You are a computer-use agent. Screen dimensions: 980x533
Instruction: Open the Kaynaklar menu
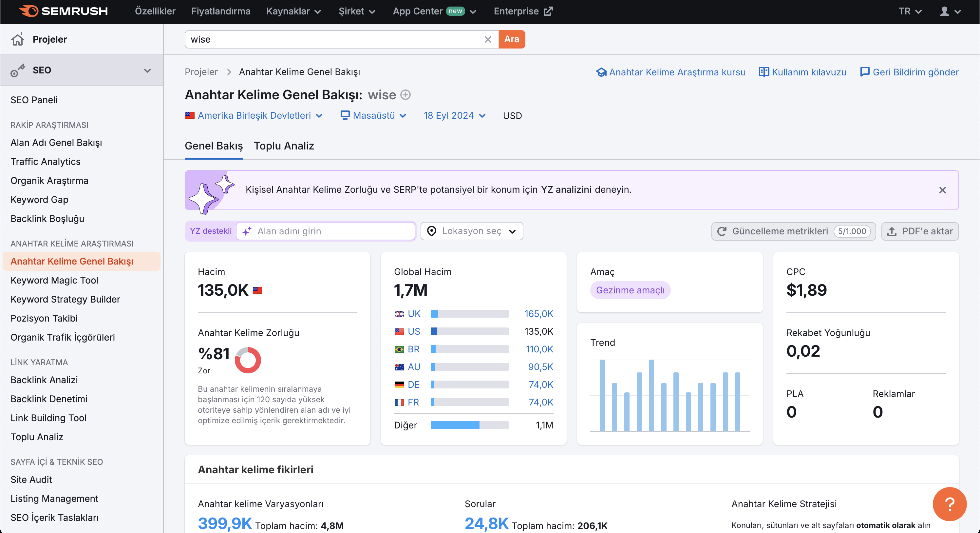(294, 11)
